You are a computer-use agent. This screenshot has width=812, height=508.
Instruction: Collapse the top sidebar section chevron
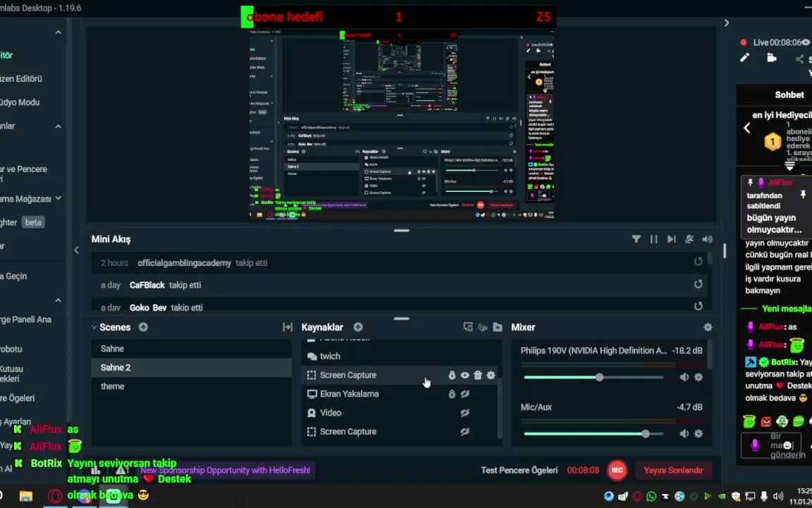(x=59, y=32)
